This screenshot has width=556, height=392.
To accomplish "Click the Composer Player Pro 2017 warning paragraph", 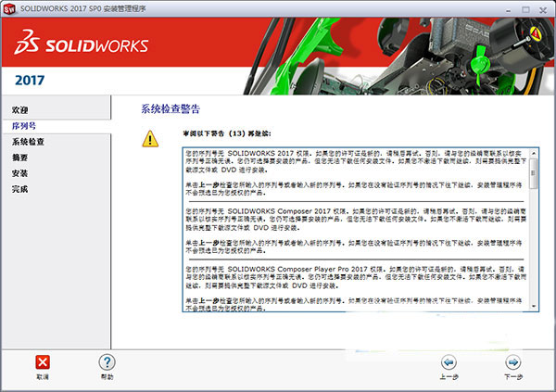I will 356,277.
